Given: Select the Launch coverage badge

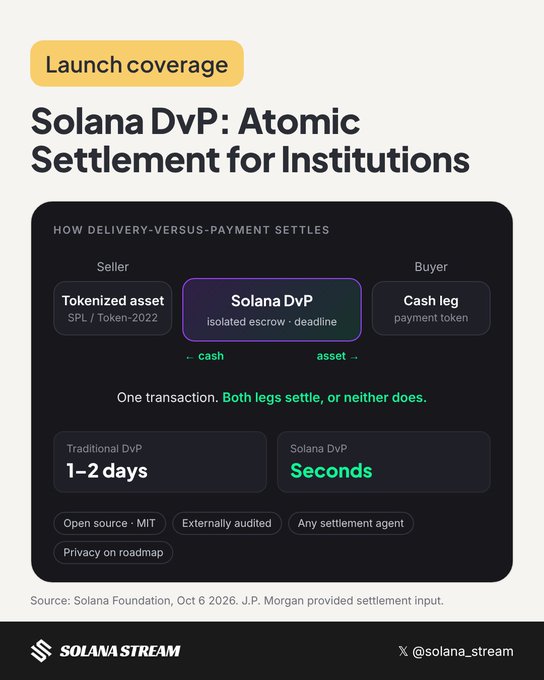Looking at the screenshot, I should point(137,64).
